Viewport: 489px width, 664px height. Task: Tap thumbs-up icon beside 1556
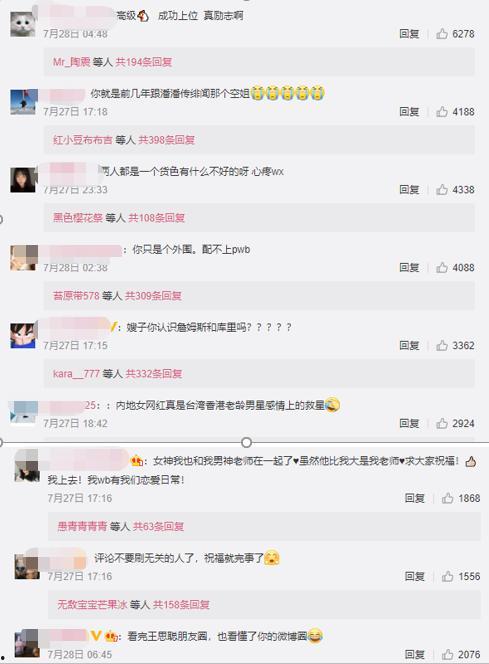(x=448, y=576)
